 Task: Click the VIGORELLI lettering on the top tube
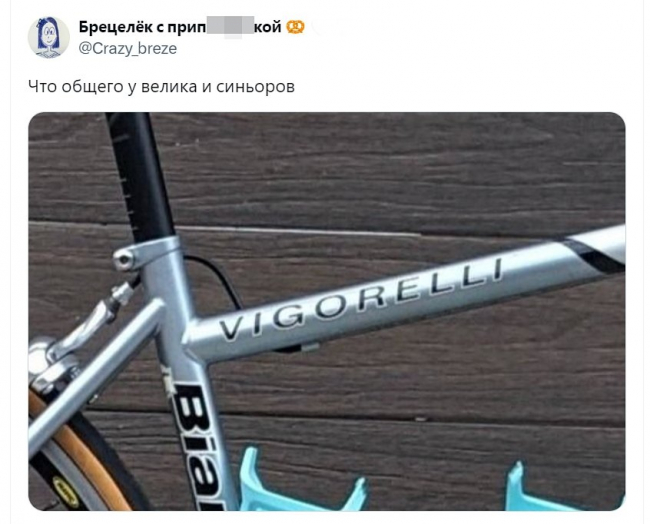(x=361, y=298)
